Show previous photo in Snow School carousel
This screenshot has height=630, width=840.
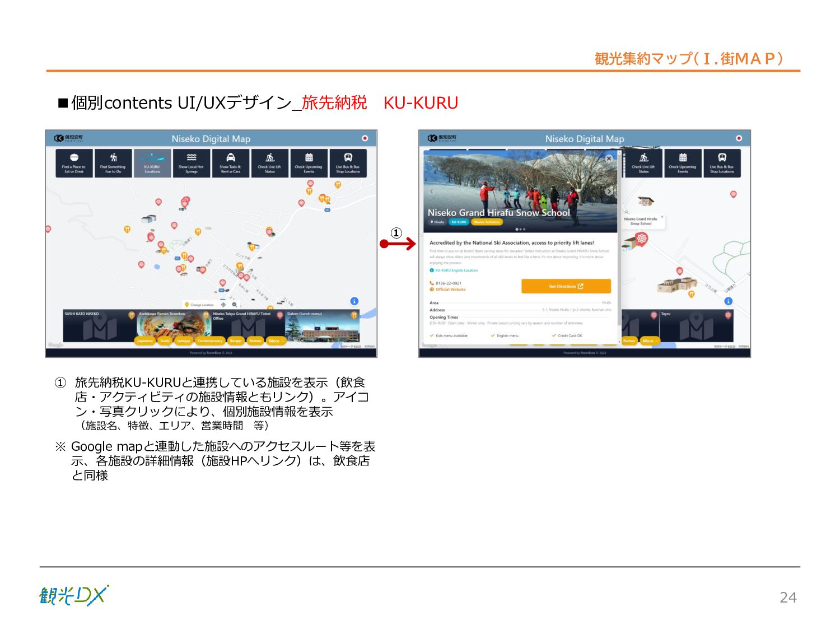click(432, 192)
